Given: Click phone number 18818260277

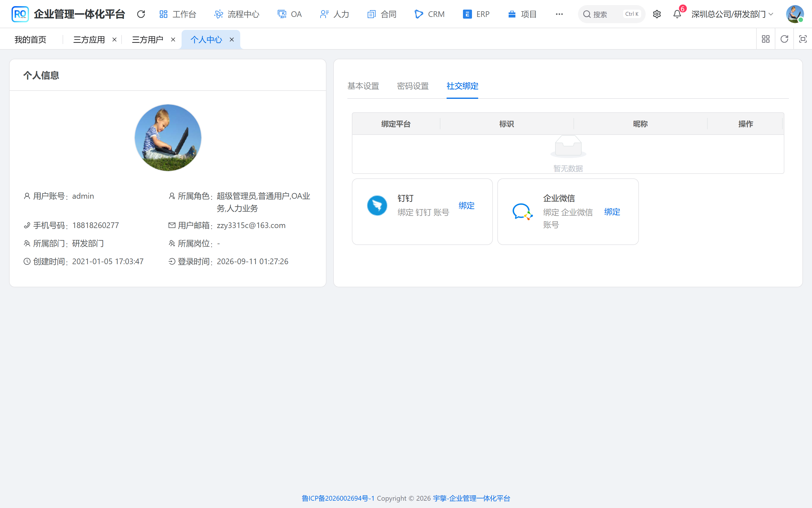Looking at the screenshot, I should click(x=95, y=225).
